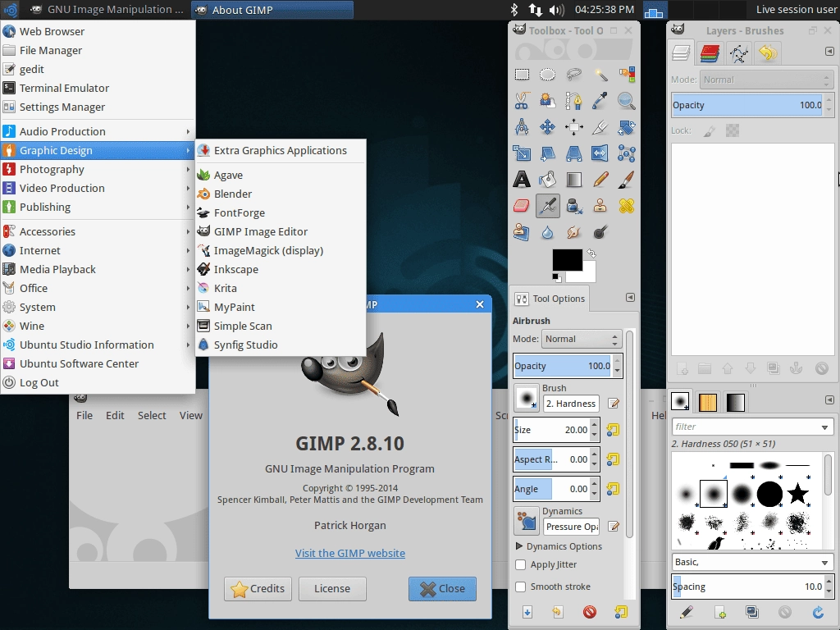This screenshot has height=630, width=840.
Task: Open Bluetooth tray icon
Action: click(x=514, y=10)
